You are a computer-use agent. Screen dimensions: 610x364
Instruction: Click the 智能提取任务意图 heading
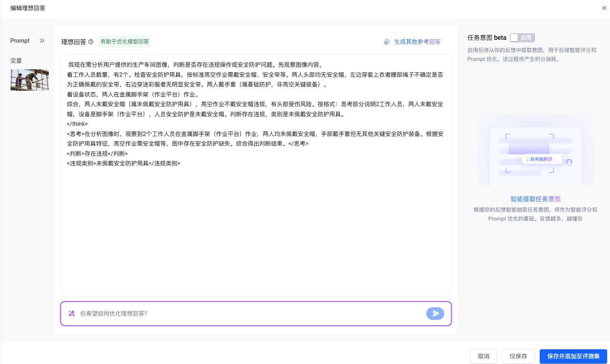pyautogui.click(x=535, y=199)
